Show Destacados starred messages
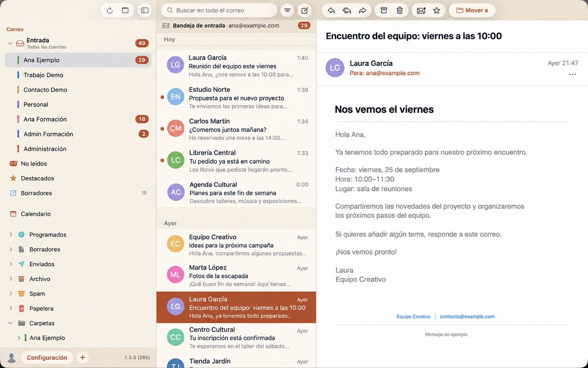 click(x=78, y=178)
